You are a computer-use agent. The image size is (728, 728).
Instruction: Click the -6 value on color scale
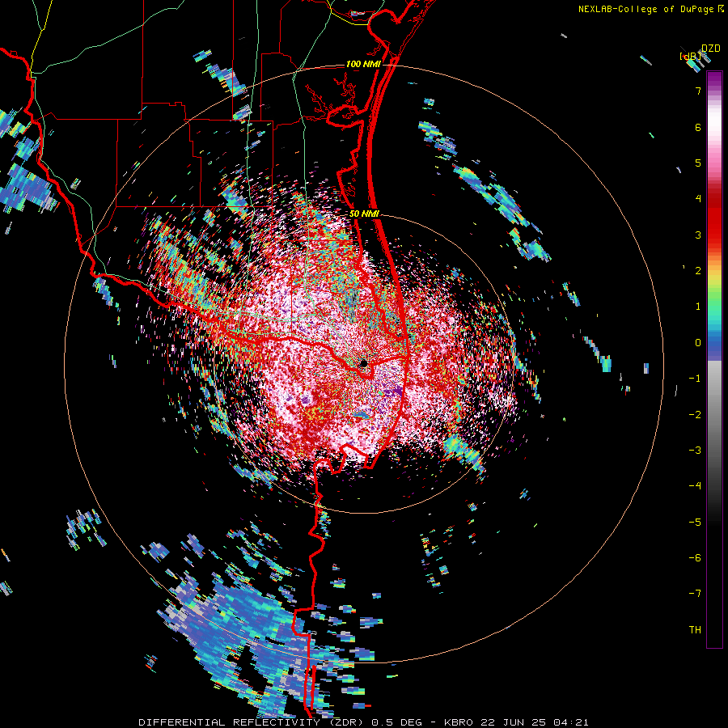(695, 558)
